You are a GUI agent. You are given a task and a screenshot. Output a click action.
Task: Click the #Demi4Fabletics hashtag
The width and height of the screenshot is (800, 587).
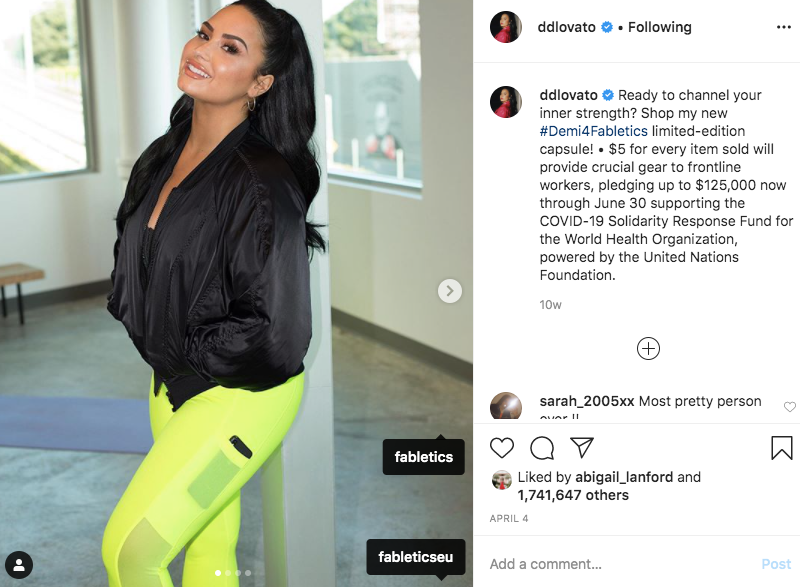593,131
